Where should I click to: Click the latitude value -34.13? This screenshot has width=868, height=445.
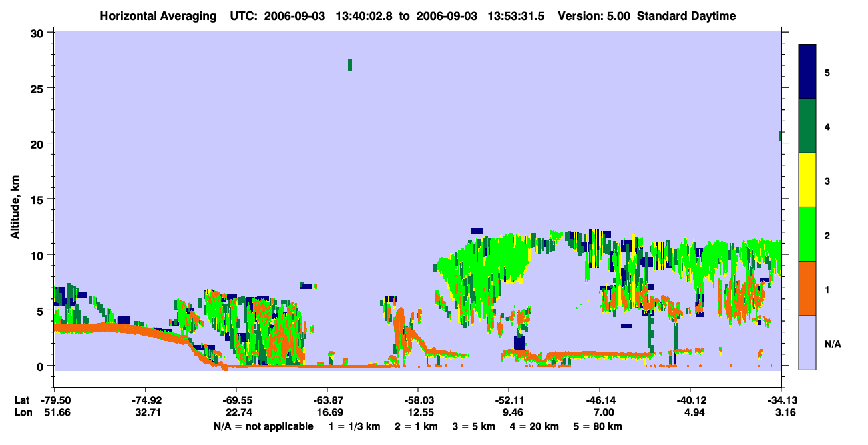pyautogui.click(x=781, y=400)
